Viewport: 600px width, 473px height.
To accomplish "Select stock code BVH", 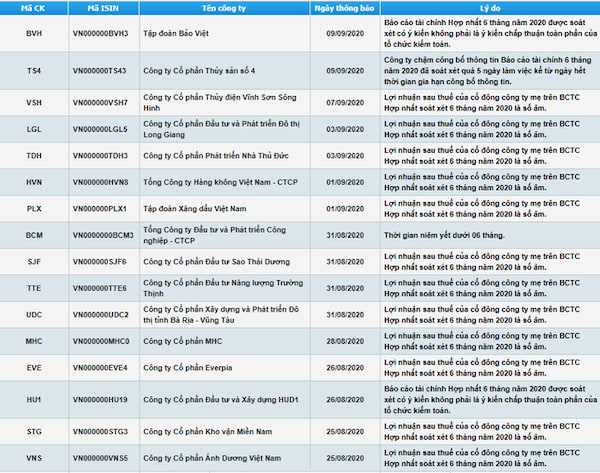I will point(34,33).
